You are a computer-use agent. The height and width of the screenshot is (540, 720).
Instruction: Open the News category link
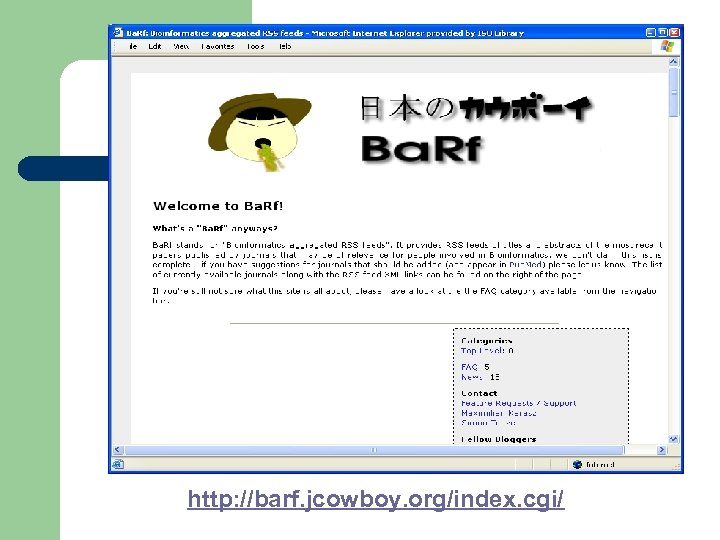click(472, 377)
